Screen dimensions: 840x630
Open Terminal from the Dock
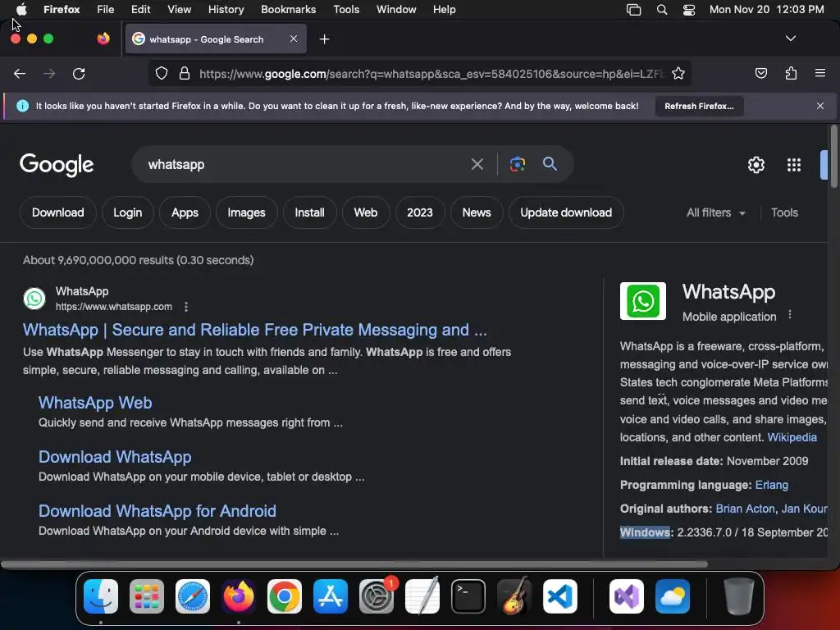[x=468, y=596]
